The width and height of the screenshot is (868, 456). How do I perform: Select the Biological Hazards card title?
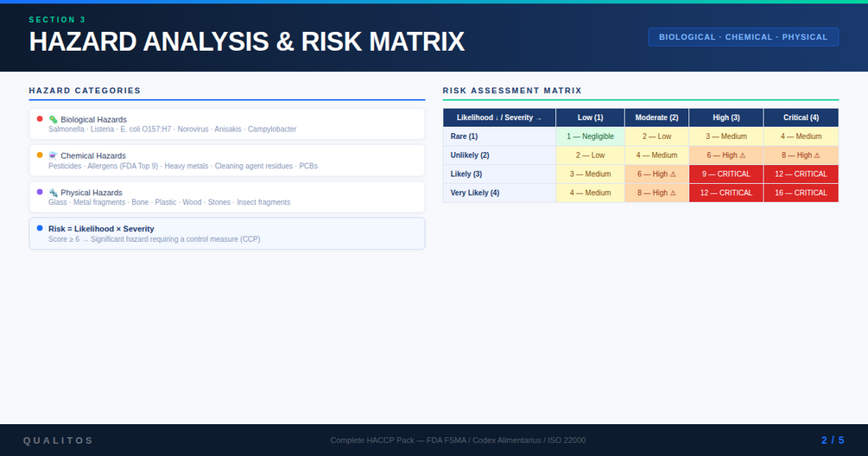tap(93, 119)
